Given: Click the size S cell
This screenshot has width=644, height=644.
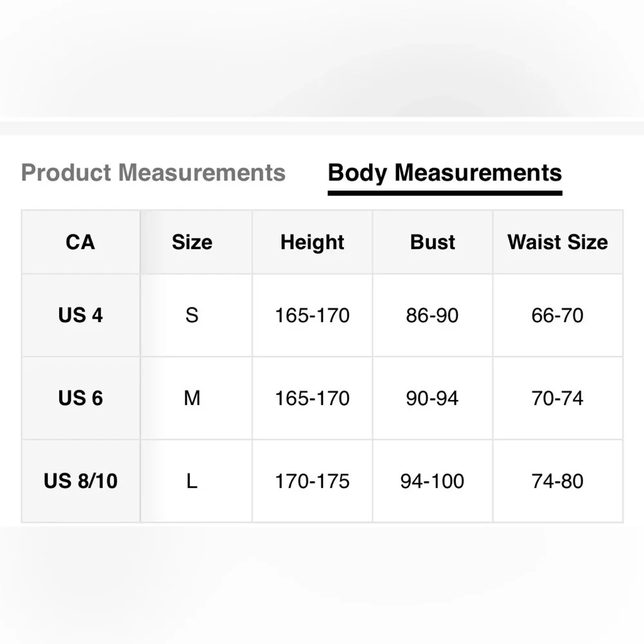Looking at the screenshot, I should [x=192, y=315].
